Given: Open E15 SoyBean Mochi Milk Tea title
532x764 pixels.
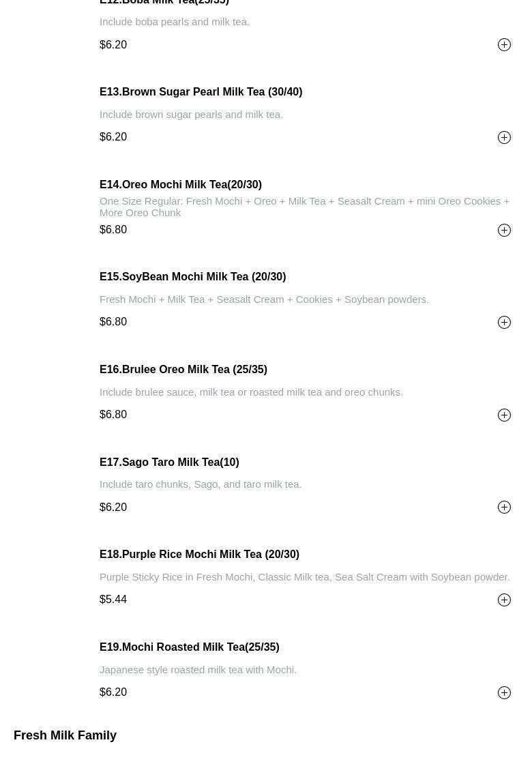Looking at the screenshot, I should click(193, 277).
